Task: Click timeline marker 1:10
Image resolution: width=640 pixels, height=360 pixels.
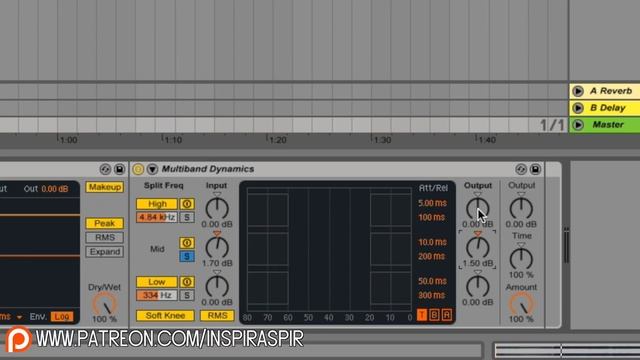Action: [x=173, y=140]
